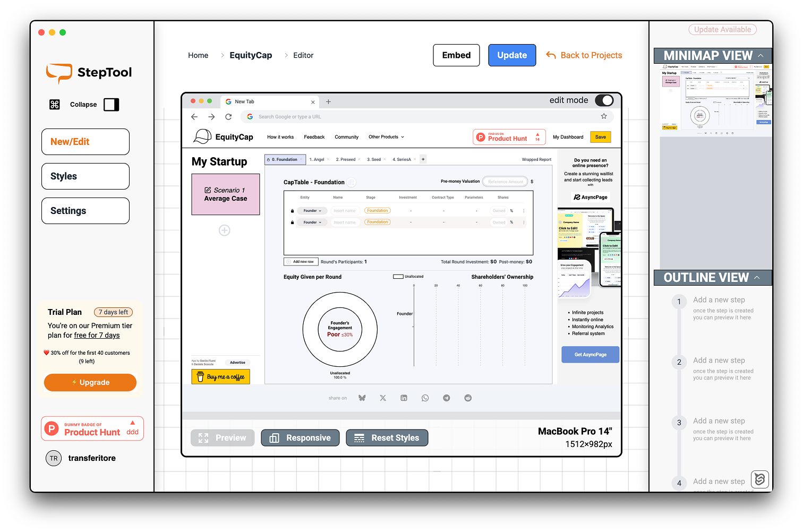This screenshot has width=803, height=532.
Task: Share the report via WhatsApp
Action: [425, 398]
